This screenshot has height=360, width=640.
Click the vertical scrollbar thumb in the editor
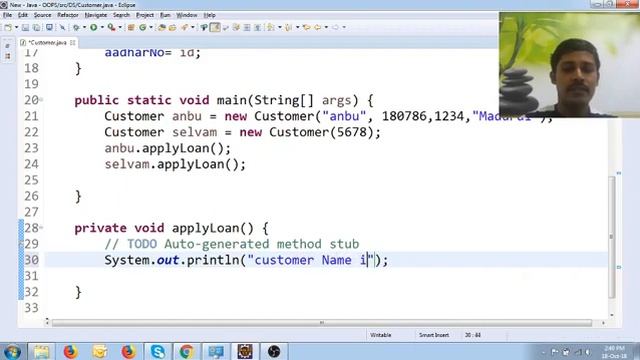coord(611,237)
